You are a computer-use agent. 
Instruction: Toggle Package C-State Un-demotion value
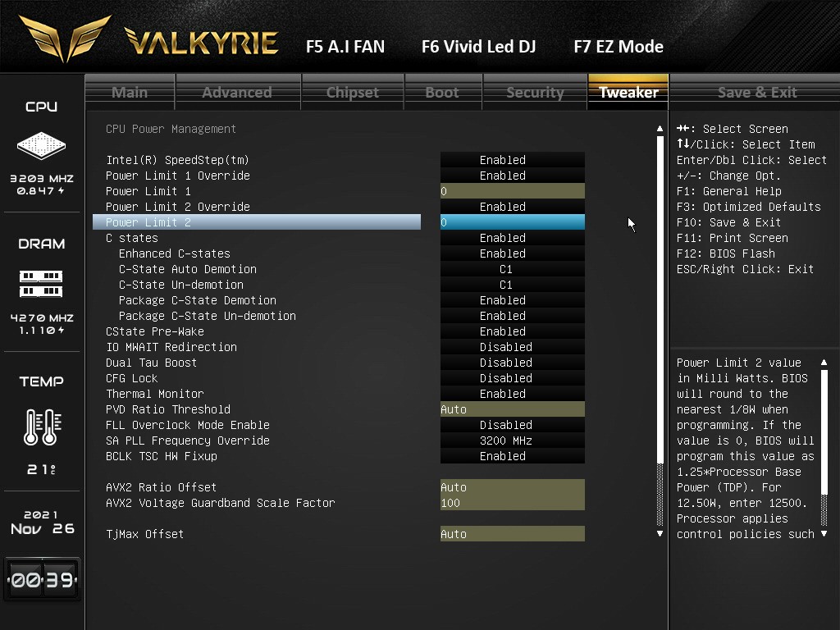coord(512,316)
